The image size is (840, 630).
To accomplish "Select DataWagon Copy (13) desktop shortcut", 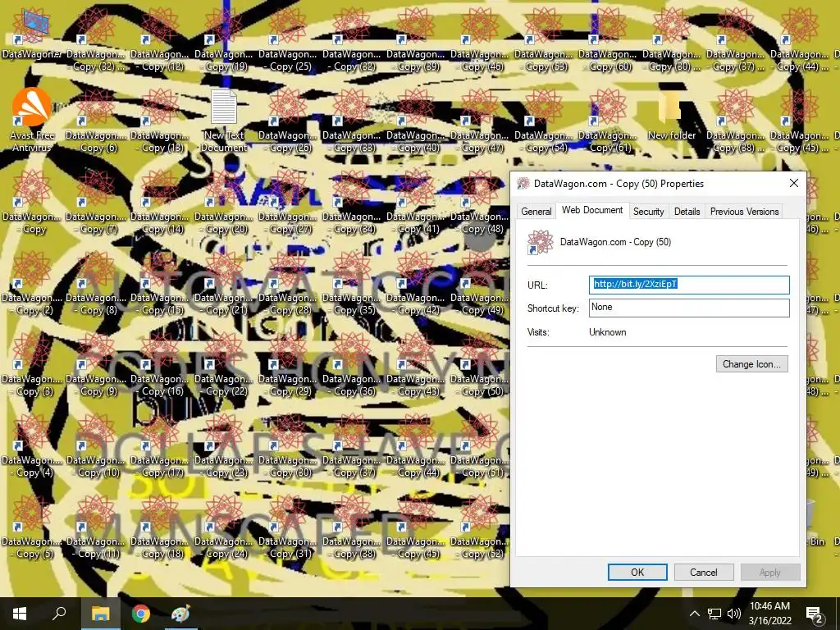I will click(160, 120).
